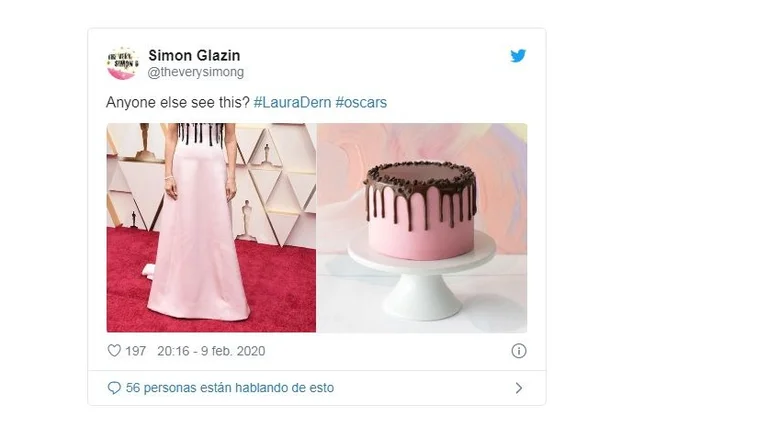Open Simon Glazin's profile avatar
The width and height of the screenshot is (768, 432).
pos(122,63)
